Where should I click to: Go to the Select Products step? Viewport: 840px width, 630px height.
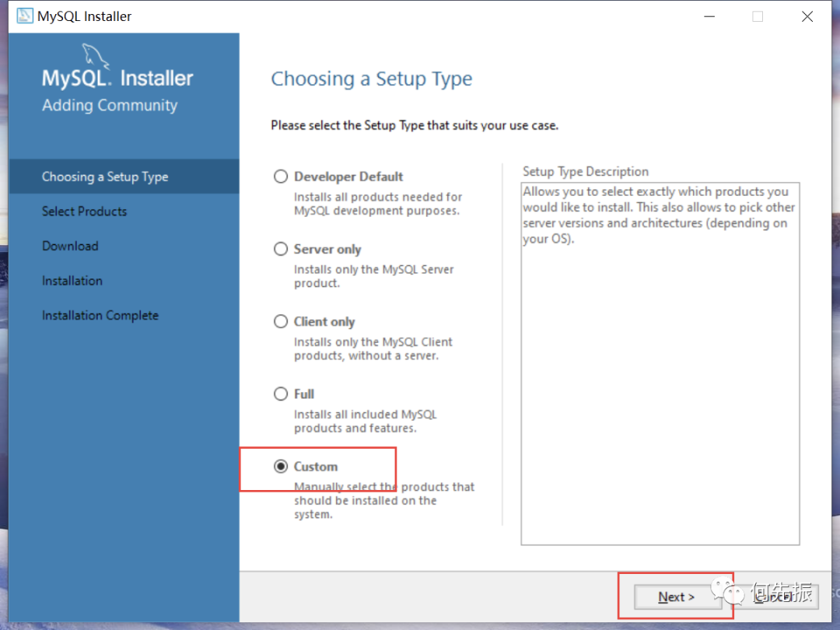click(84, 212)
